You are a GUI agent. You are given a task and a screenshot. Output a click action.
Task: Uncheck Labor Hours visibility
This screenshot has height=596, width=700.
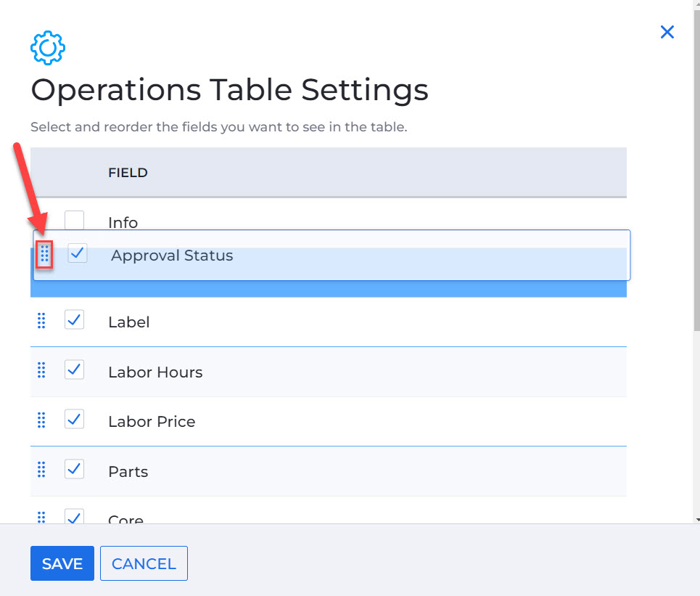coord(73,369)
